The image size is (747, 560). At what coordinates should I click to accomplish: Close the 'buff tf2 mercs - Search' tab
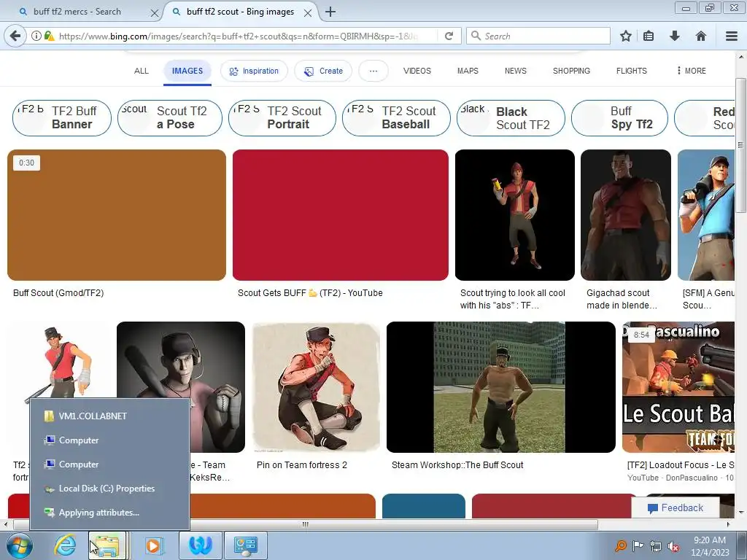point(155,13)
